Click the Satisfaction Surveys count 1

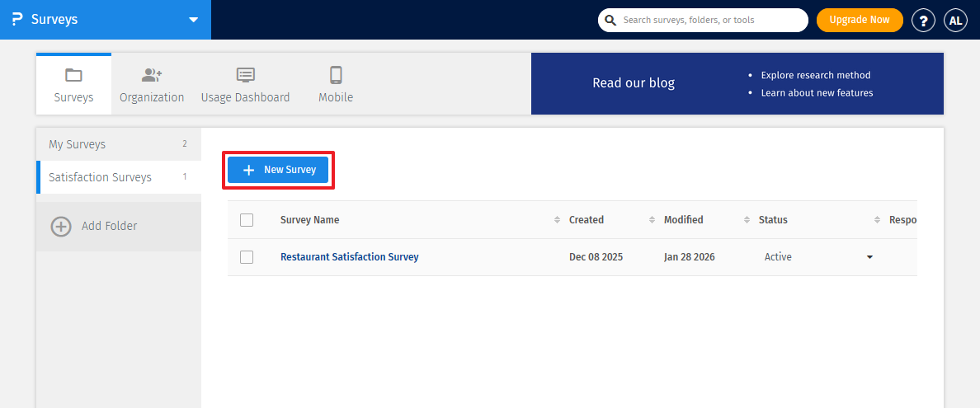click(185, 177)
